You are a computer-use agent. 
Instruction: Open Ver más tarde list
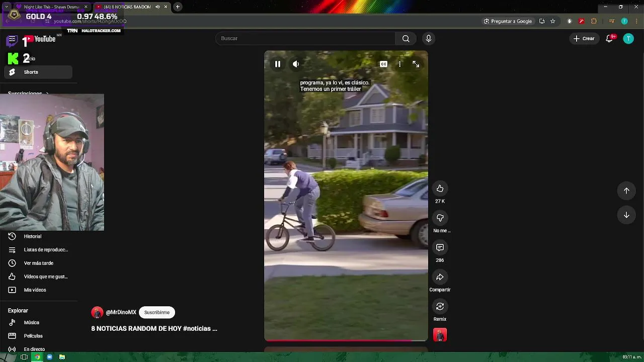tap(38, 263)
